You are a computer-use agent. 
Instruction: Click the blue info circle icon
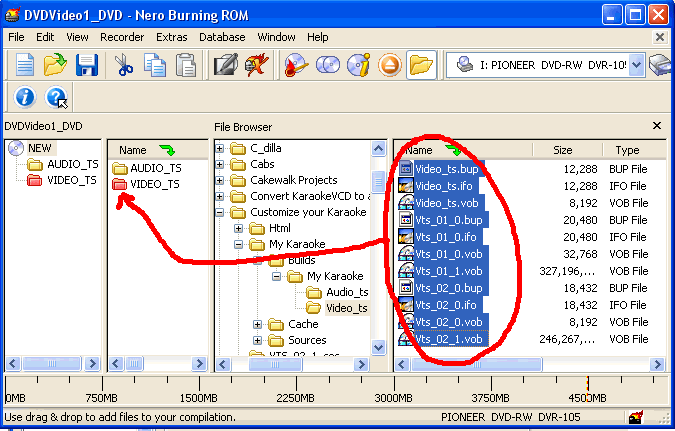pos(25,96)
